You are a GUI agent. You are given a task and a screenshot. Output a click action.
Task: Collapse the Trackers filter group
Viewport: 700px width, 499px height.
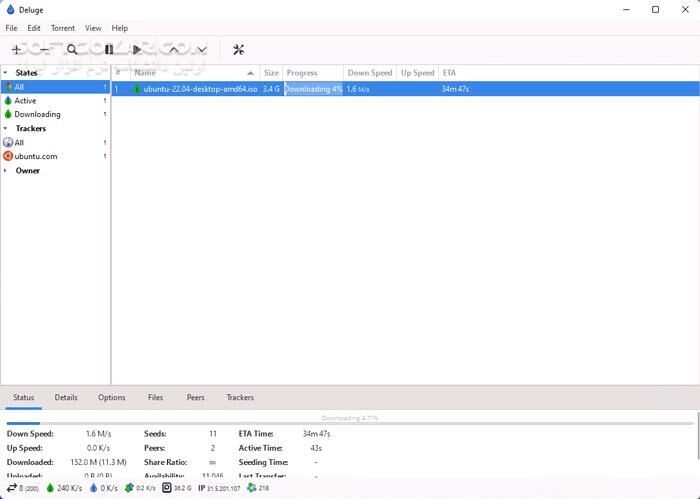click(5, 129)
